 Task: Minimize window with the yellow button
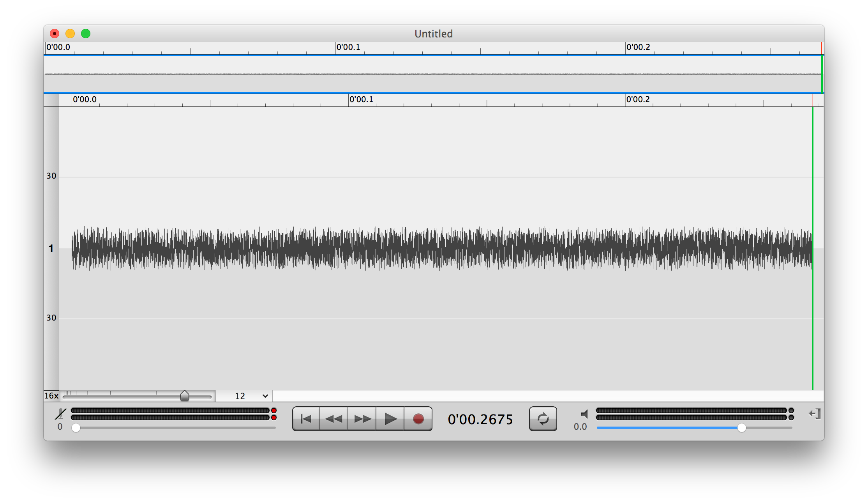[70, 34]
